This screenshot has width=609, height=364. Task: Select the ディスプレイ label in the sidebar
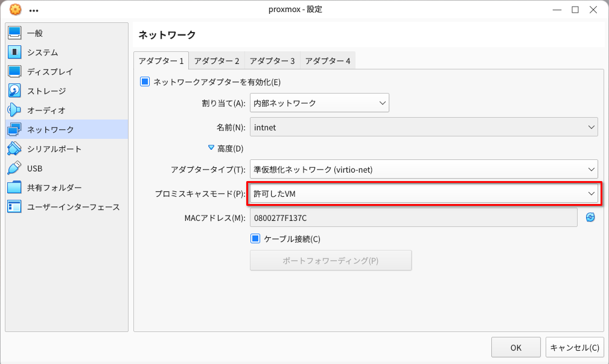tap(50, 71)
